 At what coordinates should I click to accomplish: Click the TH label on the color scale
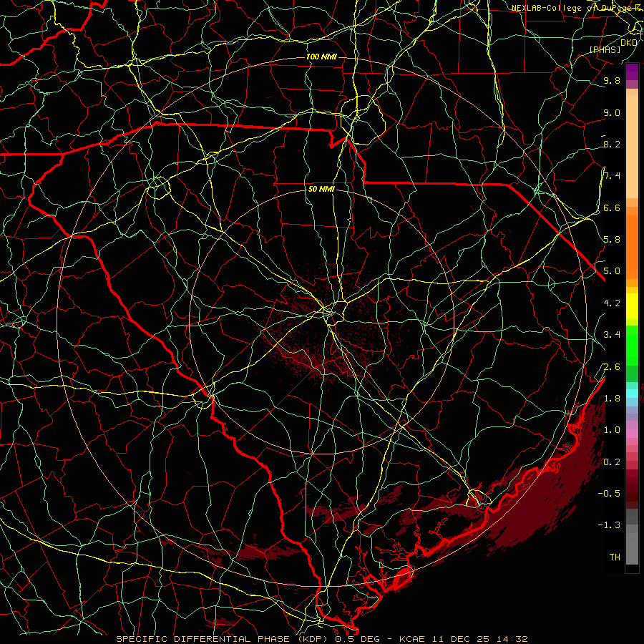[615, 557]
